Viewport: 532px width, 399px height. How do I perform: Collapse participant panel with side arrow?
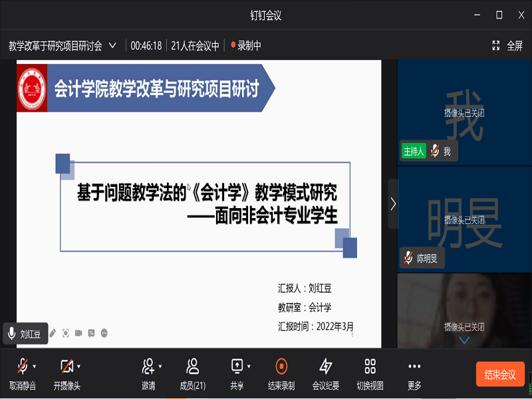pyautogui.click(x=393, y=203)
